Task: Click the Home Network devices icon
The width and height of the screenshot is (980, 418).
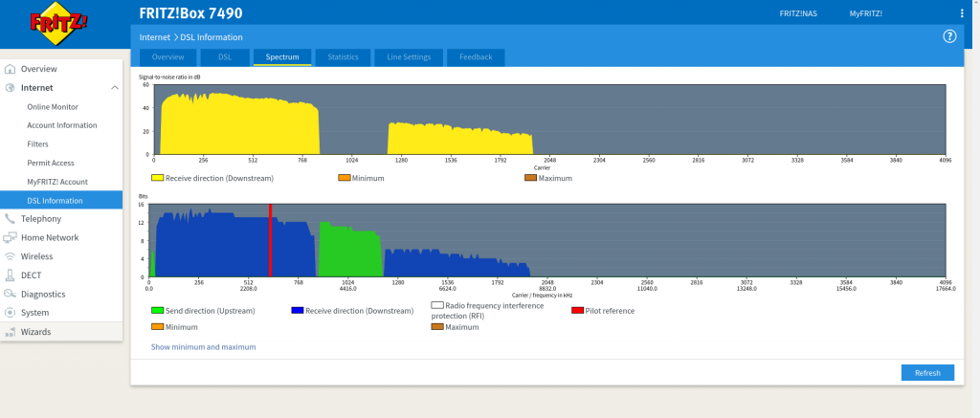Action: (x=10, y=237)
